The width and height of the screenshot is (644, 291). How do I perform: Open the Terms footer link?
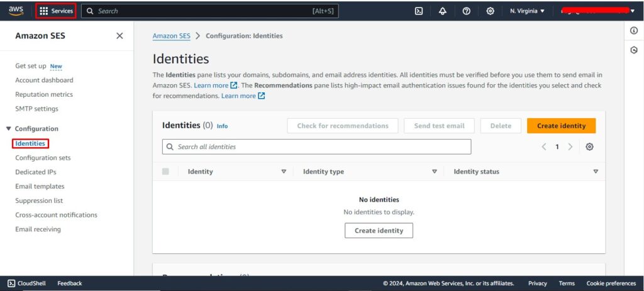[x=567, y=283]
